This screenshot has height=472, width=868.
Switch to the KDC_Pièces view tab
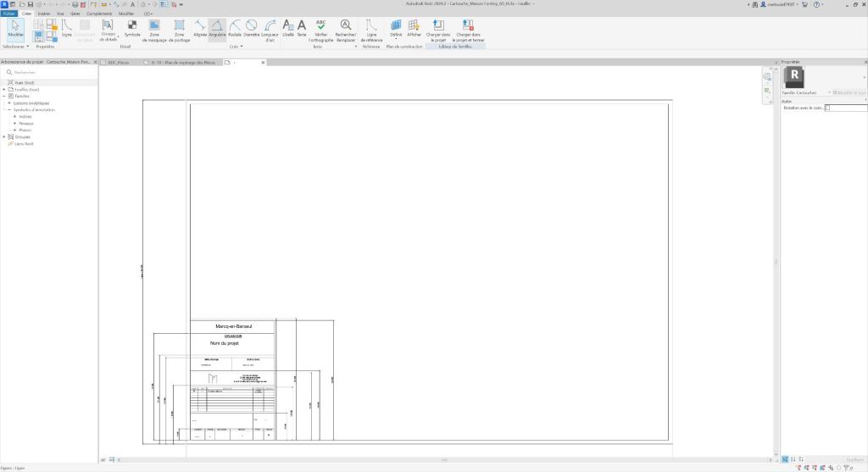[x=118, y=63]
